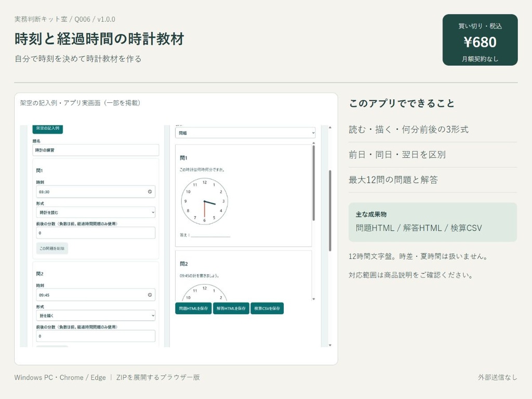Click note 12時間文字盤。時差・夏時間は扱いません。

(419, 257)
